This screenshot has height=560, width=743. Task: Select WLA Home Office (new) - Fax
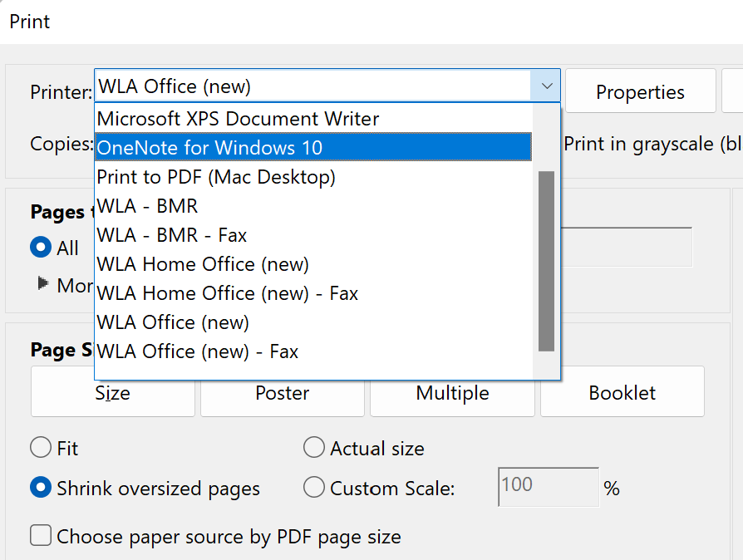228,293
